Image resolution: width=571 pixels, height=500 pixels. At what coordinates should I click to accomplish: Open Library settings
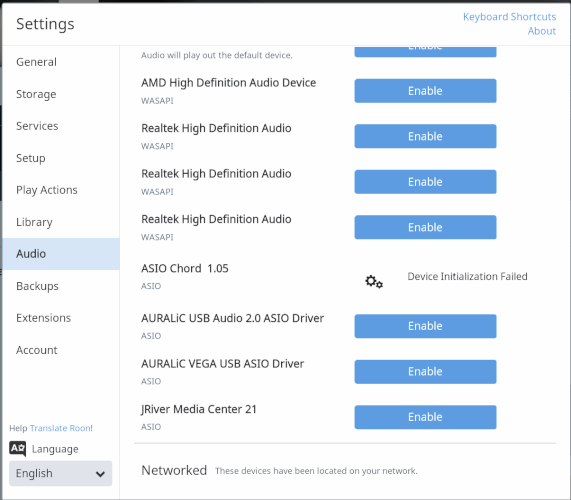pos(61,222)
